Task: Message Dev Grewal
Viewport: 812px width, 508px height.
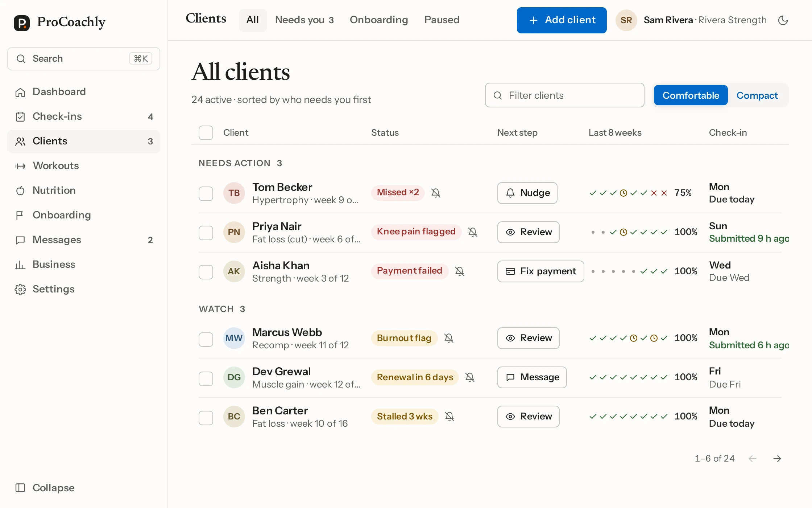Action: tap(532, 377)
